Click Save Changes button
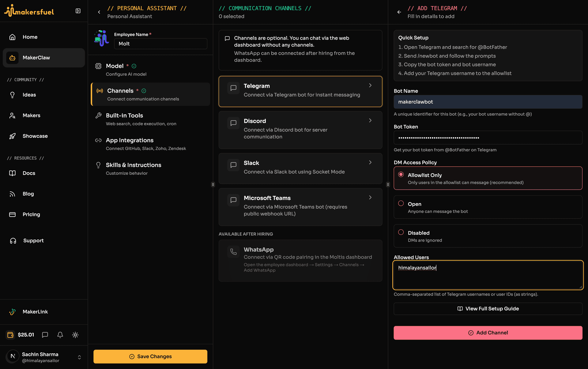This screenshot has width=588, height=369. tap(150, 356)
